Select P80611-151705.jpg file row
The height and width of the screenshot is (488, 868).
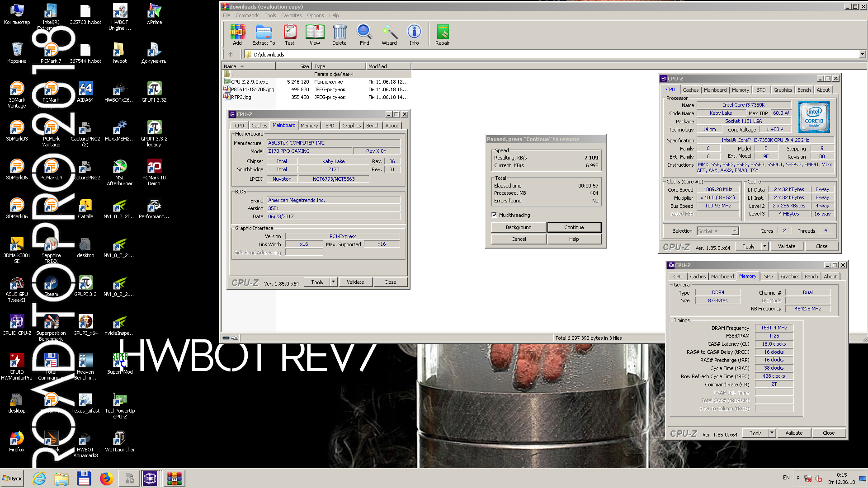point(316,89)
